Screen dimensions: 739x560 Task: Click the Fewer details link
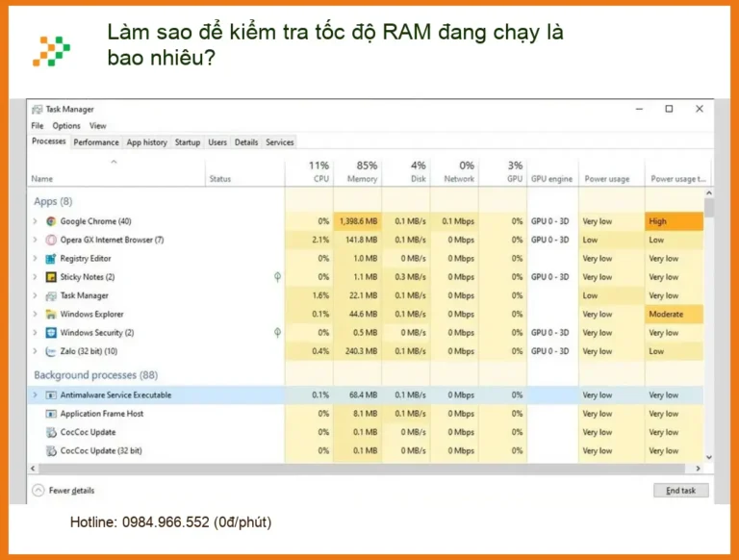(x=71, y=491)
